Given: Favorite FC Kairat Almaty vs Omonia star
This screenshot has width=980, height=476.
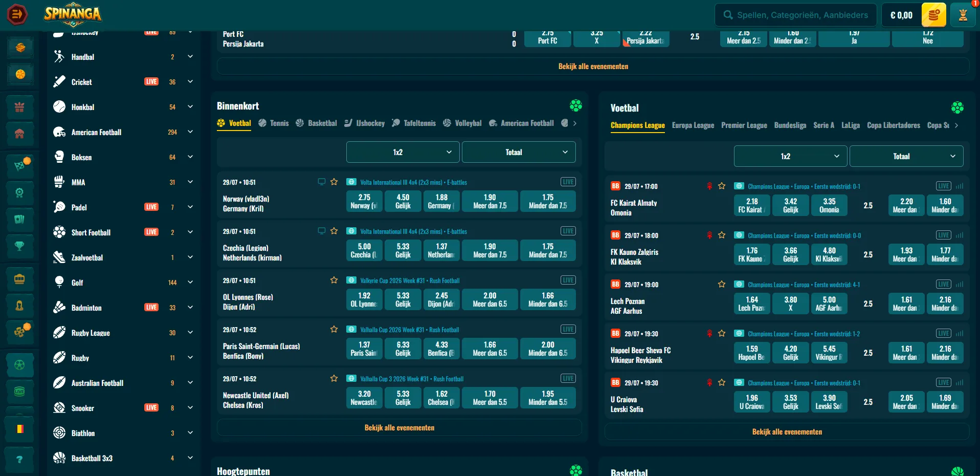Looking at the screenshot, I should pyautogui.click(x=722, y=186).
